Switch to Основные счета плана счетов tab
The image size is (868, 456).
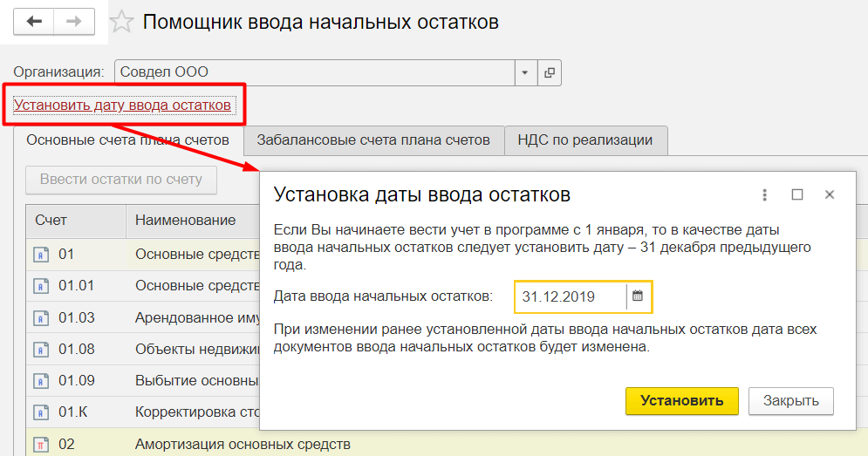[x=128, y=140]
